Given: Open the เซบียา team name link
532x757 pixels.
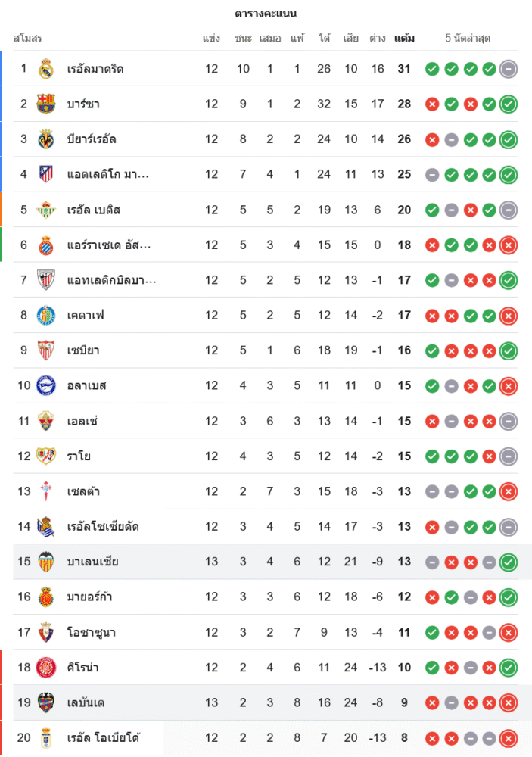Looking at the screenshot, I should pos(83,350).
